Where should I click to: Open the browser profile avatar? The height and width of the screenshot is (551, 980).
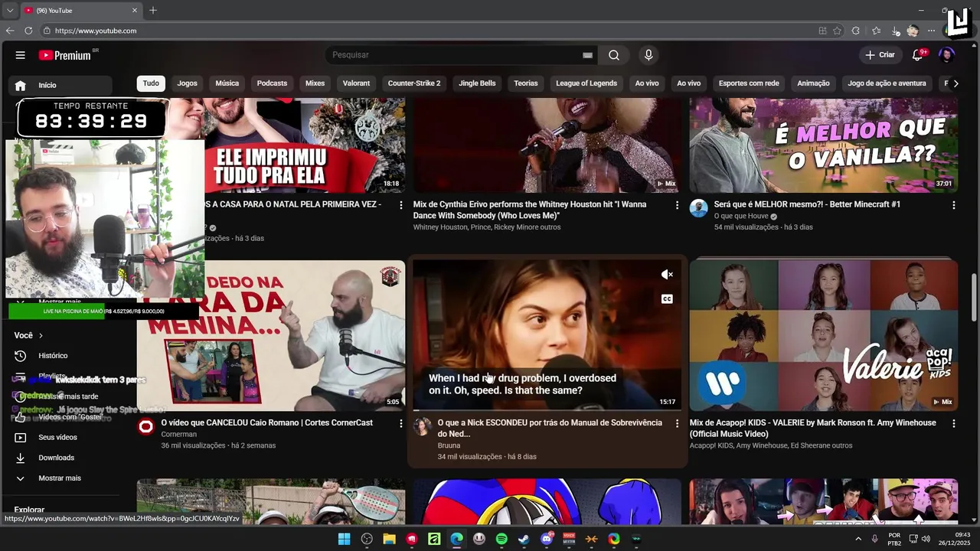pos(913,31)
